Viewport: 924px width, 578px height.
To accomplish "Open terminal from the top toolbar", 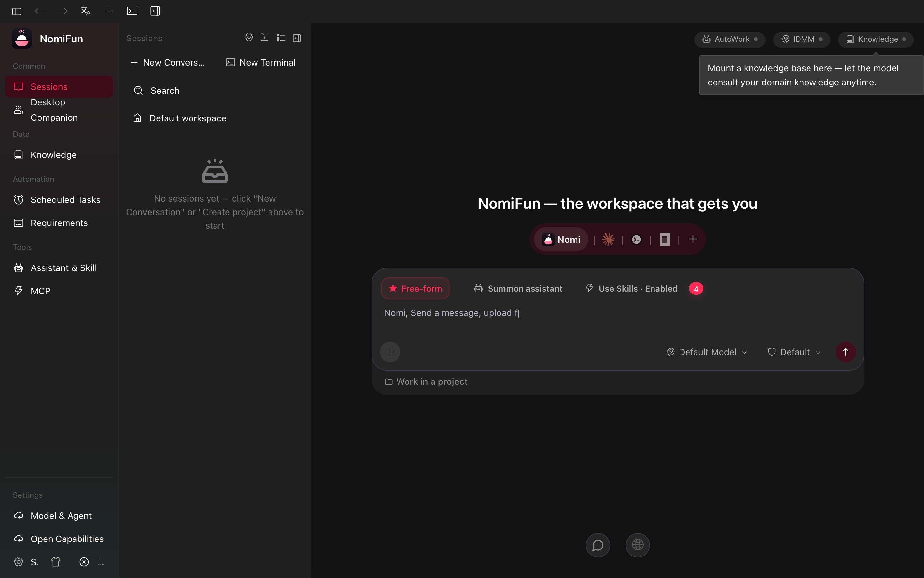I will click(x=132, y=11).
